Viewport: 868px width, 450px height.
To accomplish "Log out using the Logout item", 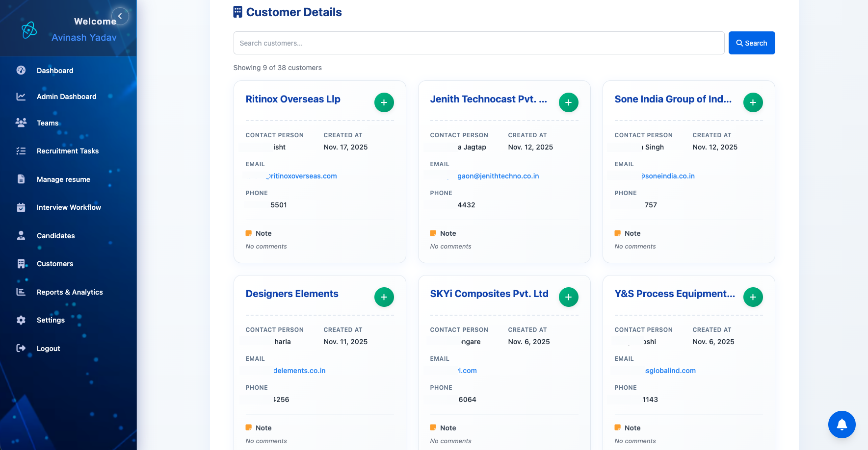I will pyautogui.click(x=48, y=349).
